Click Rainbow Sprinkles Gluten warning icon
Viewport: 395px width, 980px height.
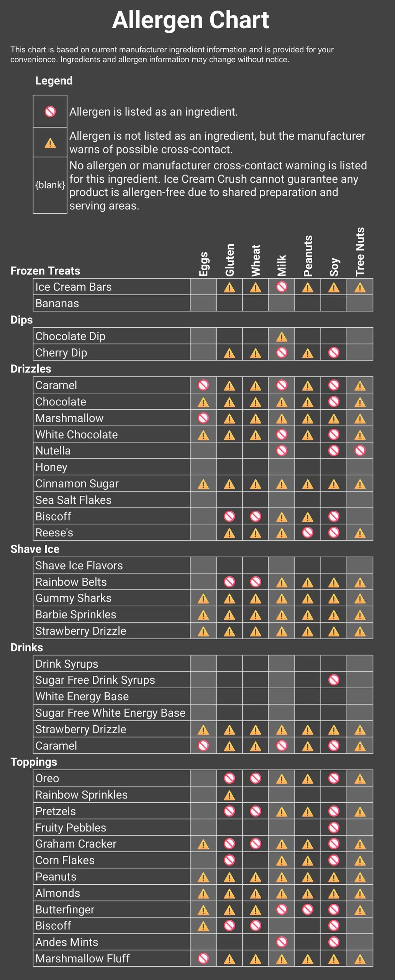click(229, 796)
